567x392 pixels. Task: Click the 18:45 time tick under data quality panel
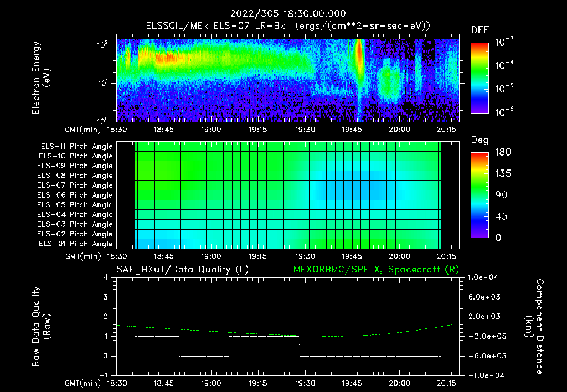(x=163, y=383)
